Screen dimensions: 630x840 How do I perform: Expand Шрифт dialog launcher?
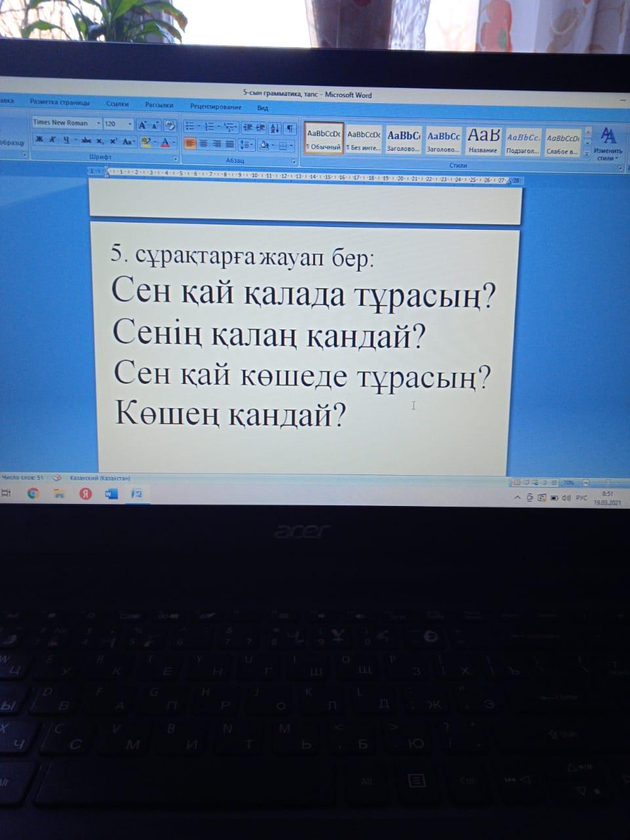[x=175, y=158]
